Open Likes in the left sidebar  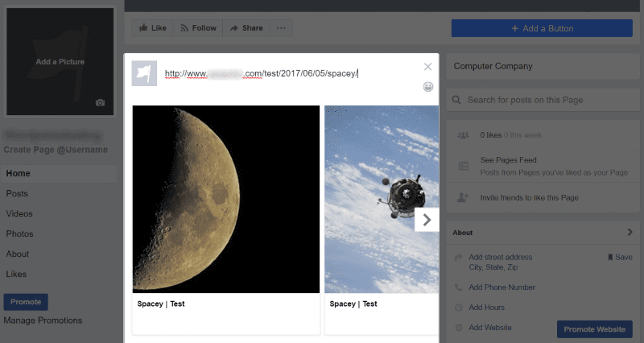(x=16, y=274)
